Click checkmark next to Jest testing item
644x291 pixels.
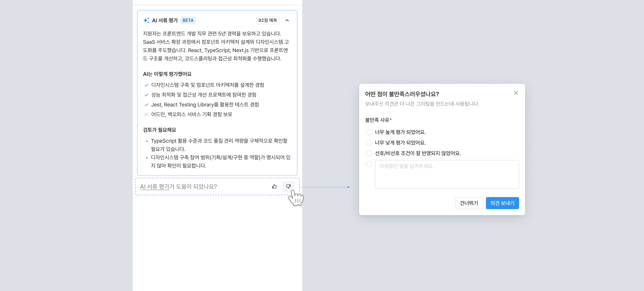tap(146, 105)
